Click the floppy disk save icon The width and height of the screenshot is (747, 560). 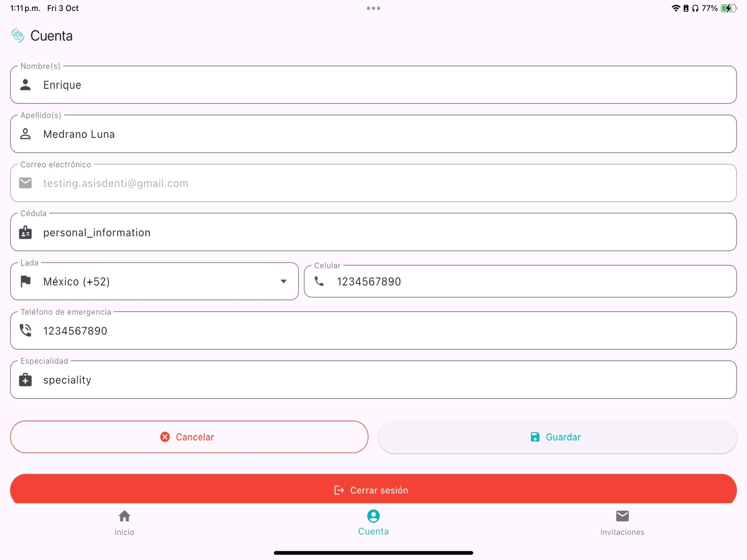[x=535, y=437]
